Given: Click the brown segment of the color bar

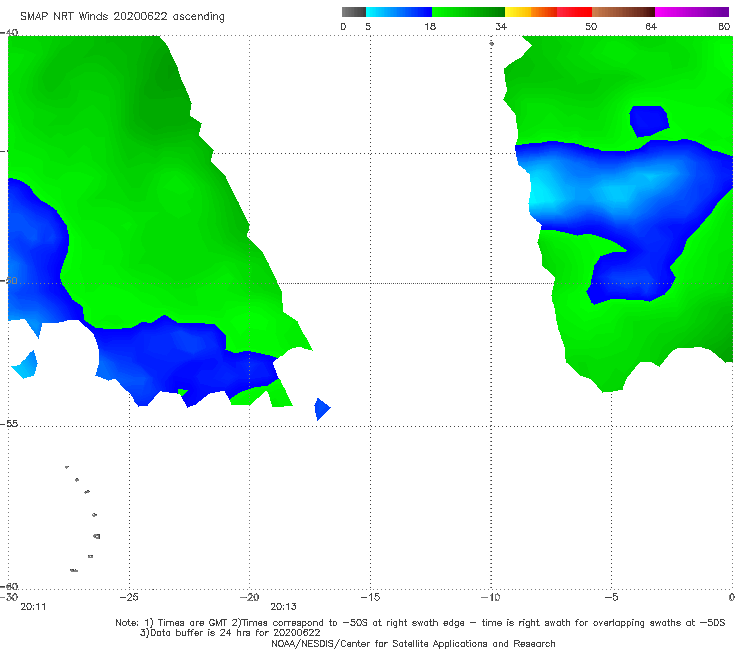Looking at the screenshot, I should pos(623,12).
